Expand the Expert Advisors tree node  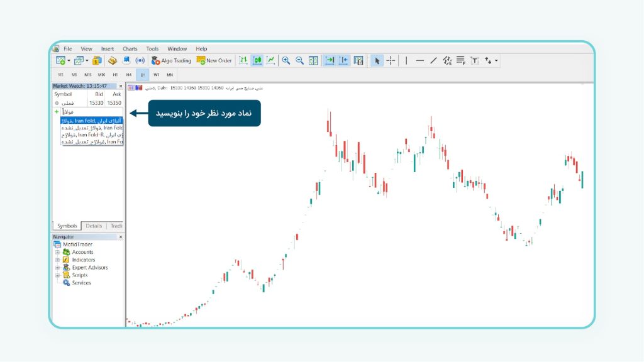58,267
